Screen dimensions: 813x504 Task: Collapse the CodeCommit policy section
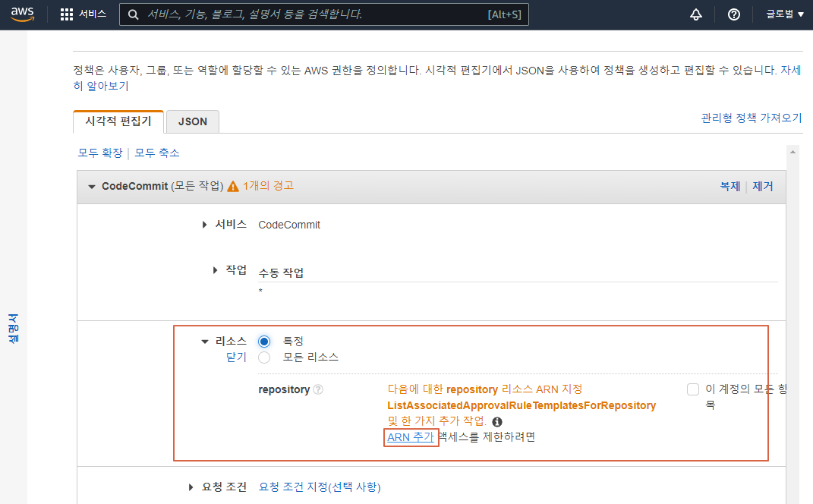pos(92,187)
